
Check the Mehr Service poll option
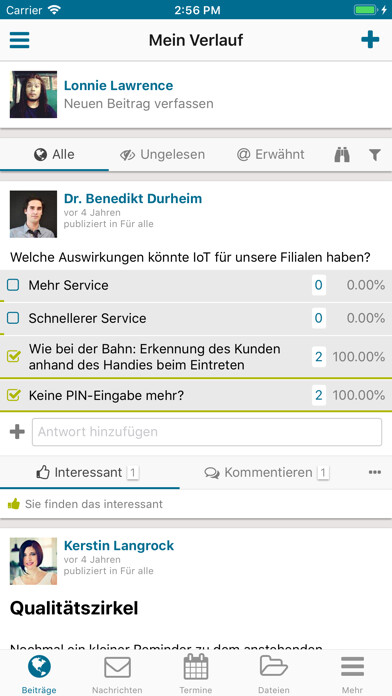(13, 285)
